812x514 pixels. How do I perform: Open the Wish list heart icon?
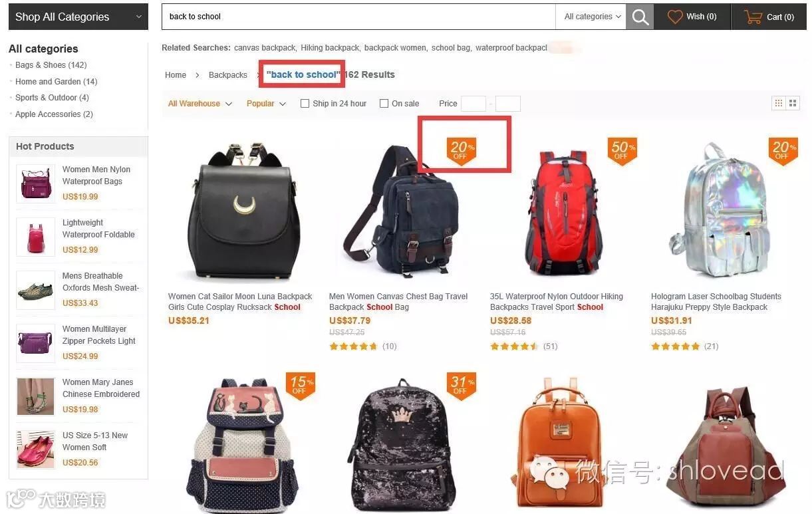click(x=675, y=17)
